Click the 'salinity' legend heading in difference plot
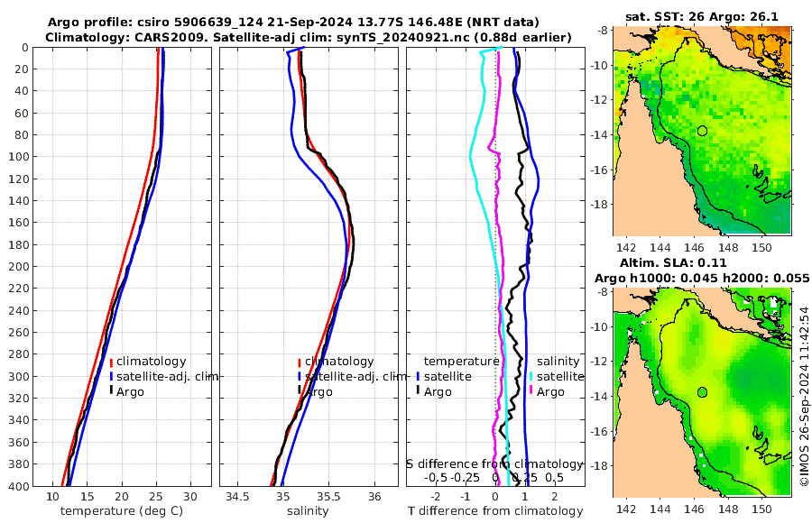This screenshot has height=523, width=812. coord(558,361)
